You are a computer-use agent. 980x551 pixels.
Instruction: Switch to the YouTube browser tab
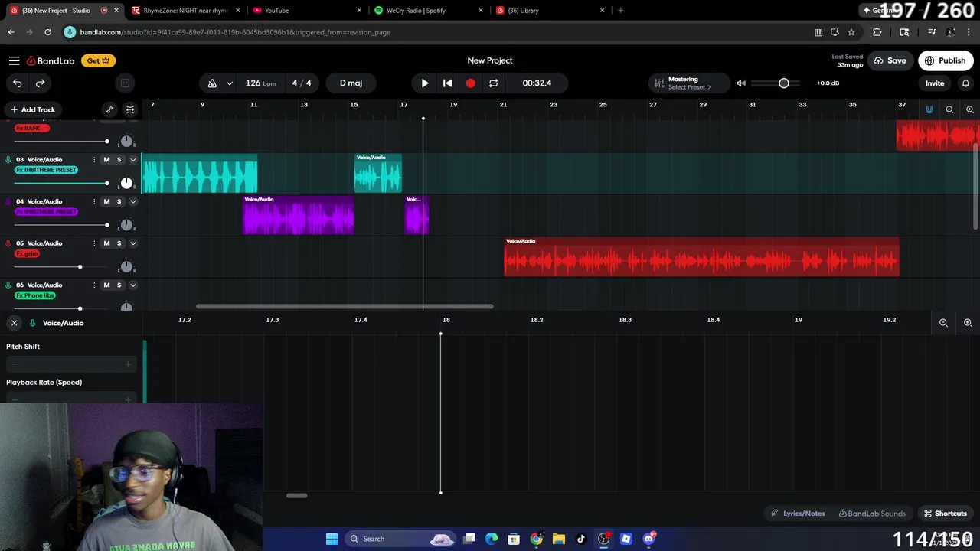306,11
